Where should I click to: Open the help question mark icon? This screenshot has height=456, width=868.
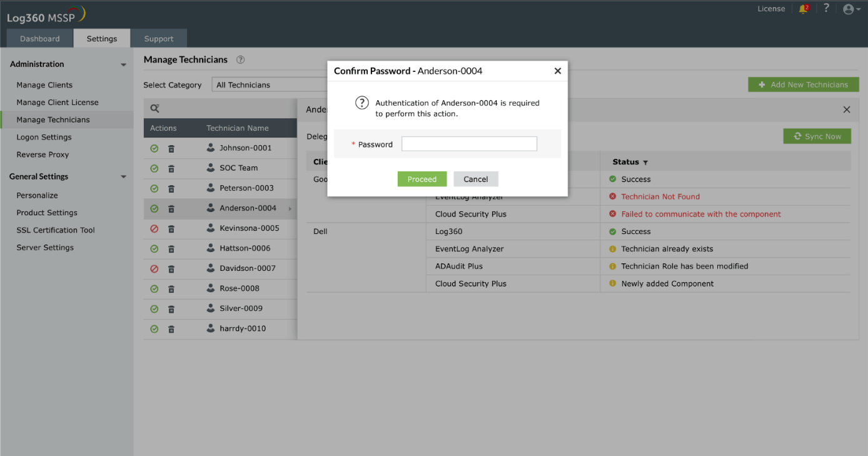[x=826, y=8]
